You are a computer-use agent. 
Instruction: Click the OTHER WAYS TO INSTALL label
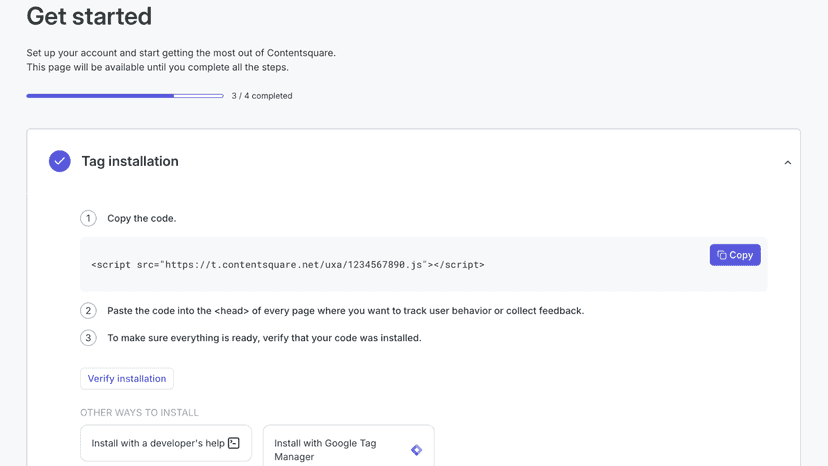[x=139, y=412]
